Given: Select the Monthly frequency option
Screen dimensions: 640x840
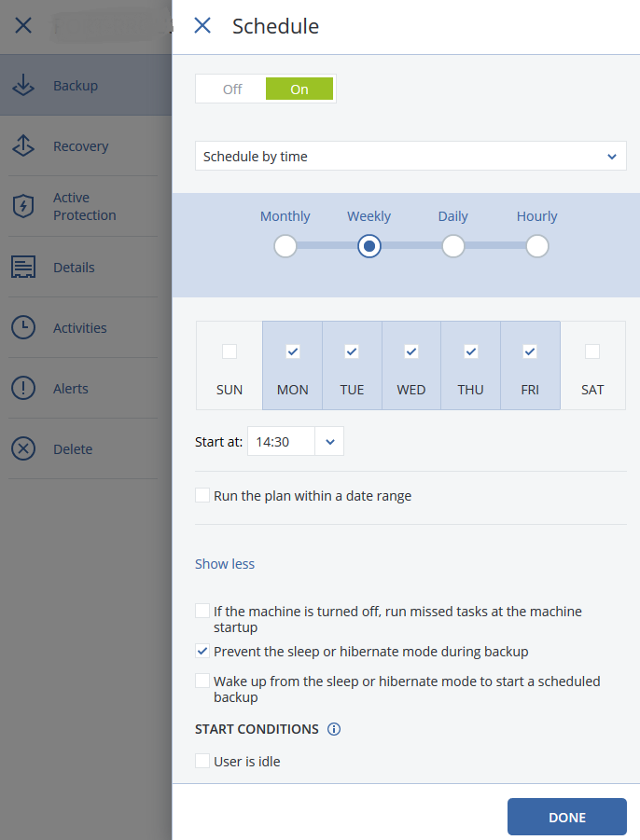Looking at the screenshot, I should (x=285, y=246).
